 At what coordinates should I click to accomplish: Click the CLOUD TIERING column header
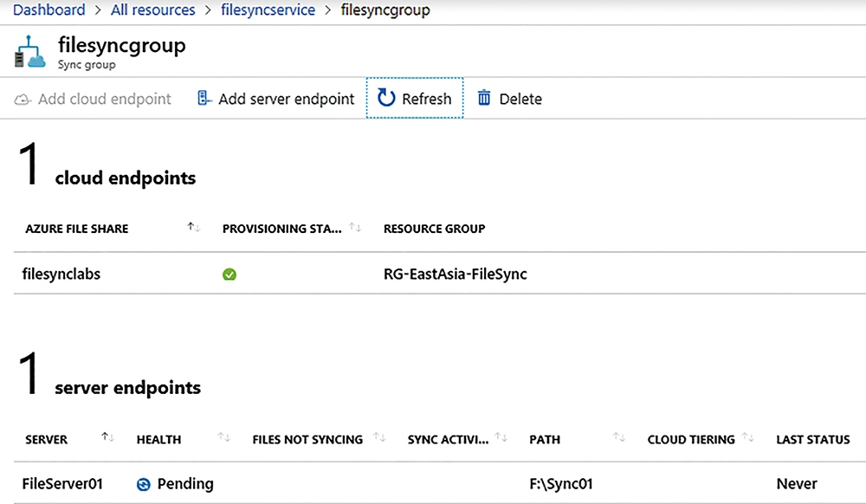click(691, 439)
